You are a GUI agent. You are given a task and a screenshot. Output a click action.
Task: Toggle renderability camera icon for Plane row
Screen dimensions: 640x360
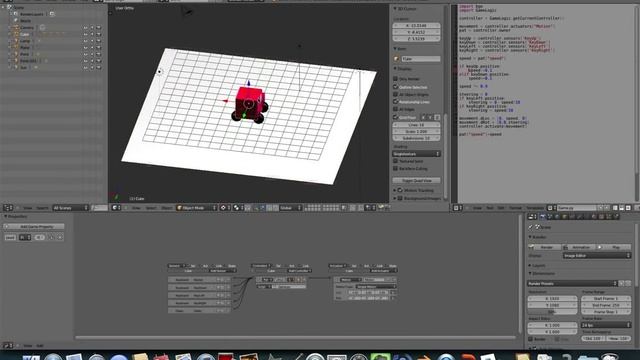pyautogui.click(x=98, y=47)
